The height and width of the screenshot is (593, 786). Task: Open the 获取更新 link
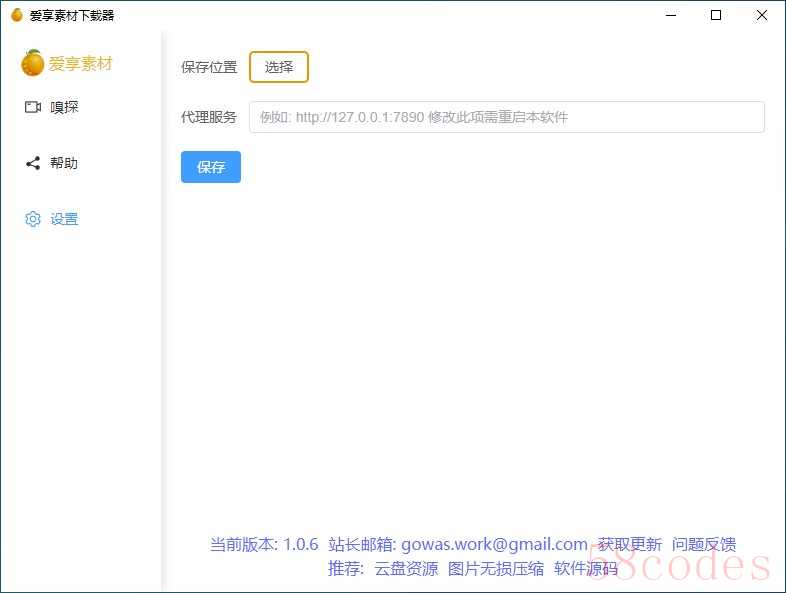(630, 544)
